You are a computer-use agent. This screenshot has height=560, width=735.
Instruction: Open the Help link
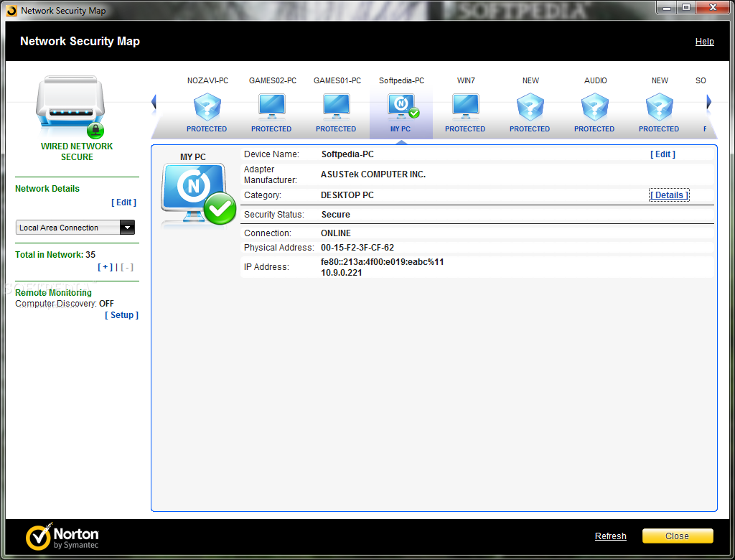coord(704,41)
